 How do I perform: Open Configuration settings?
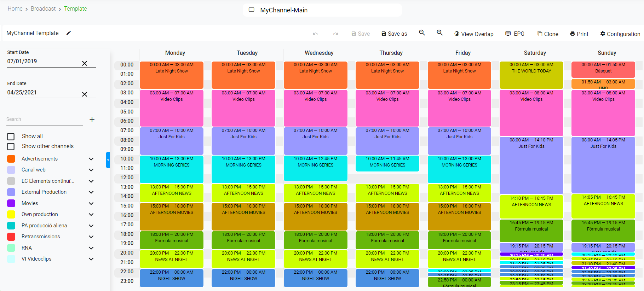[620, 34]
